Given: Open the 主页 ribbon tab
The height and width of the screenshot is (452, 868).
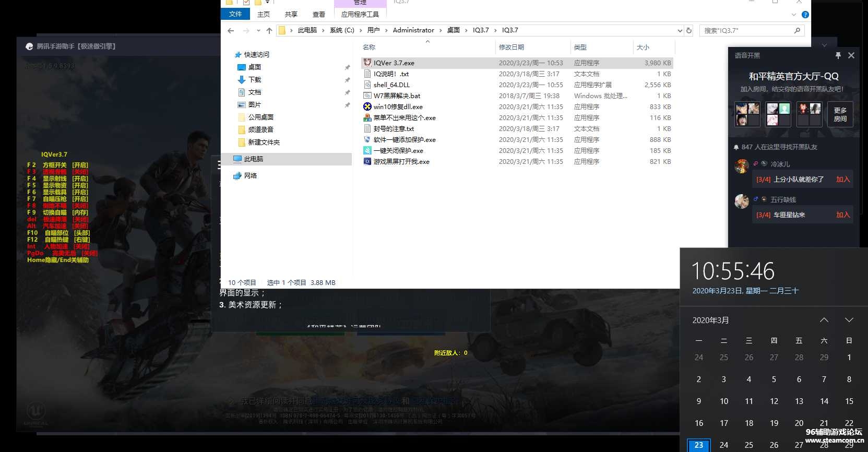Looking at the screenshot, I should pos(264,14).
